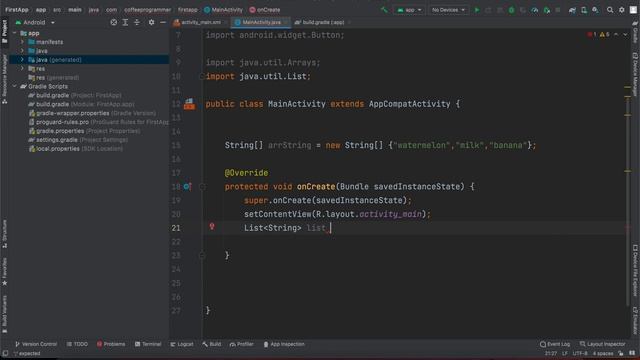Viewport: 640px width, 360px height.
Task: Expand the manifests folder
Action: 22,42
